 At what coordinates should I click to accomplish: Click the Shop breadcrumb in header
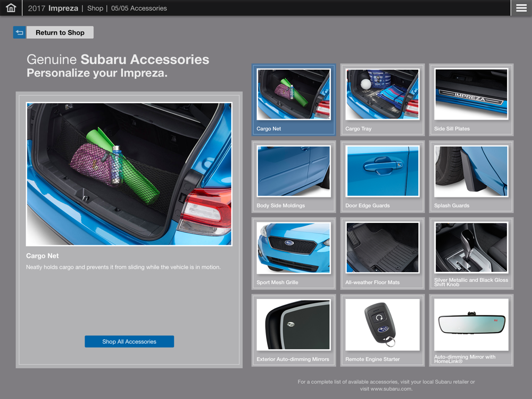(x=95, y=8)
